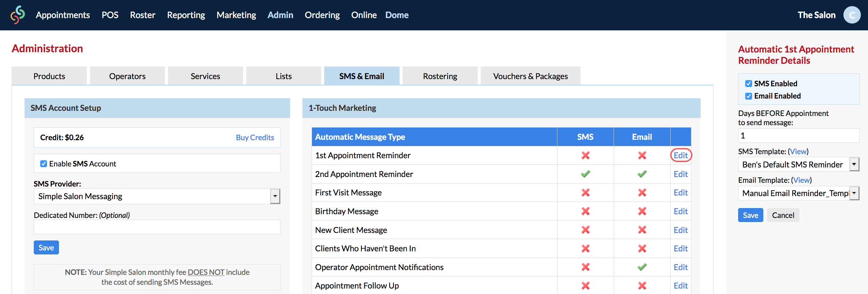Cancel the reminder details editing
The height and width of the screenshot is (294, 868).
pyautogui.click(x=783, y=215)
